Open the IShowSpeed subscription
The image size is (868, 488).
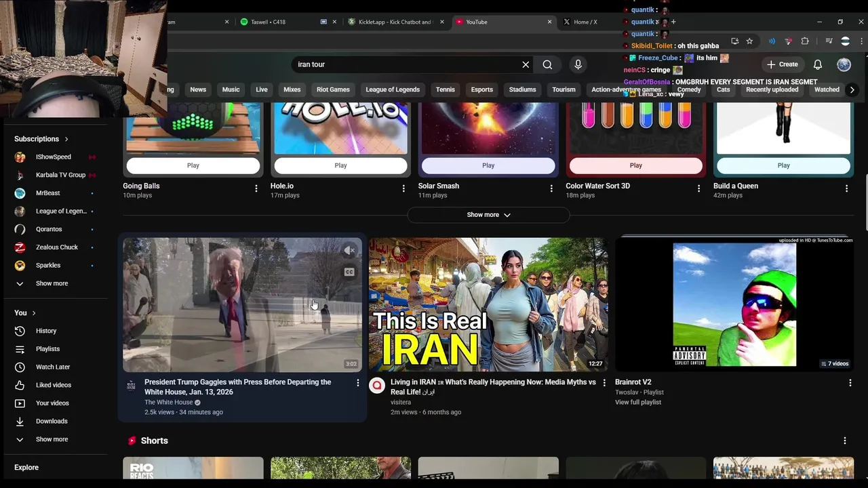[55, 157]
